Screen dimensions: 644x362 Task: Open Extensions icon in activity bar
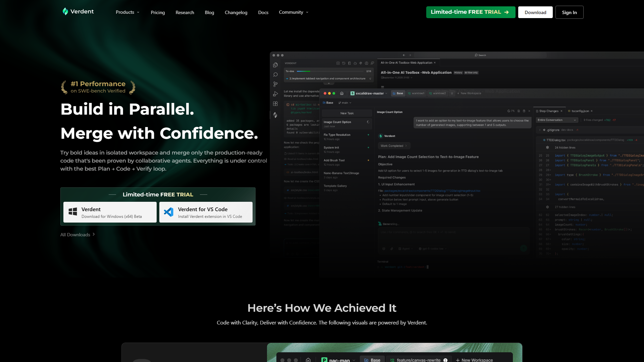[x=275, y=104]
